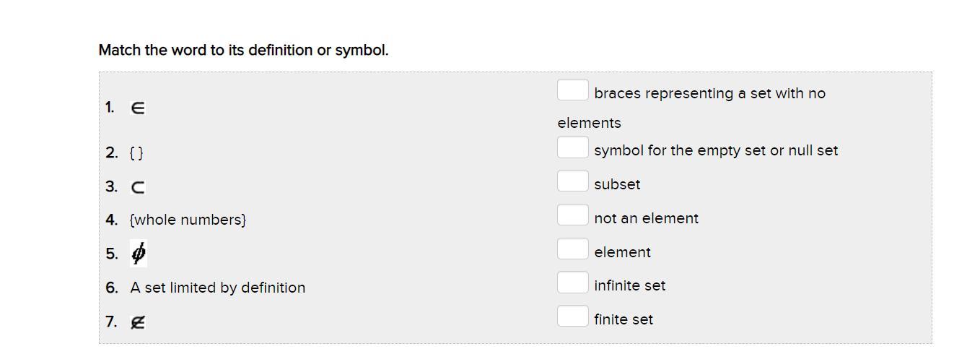Click the '{whole numbers}' item text
This screenshot has width=980, height=362.
pyautogui.click(x=188, y=220)
